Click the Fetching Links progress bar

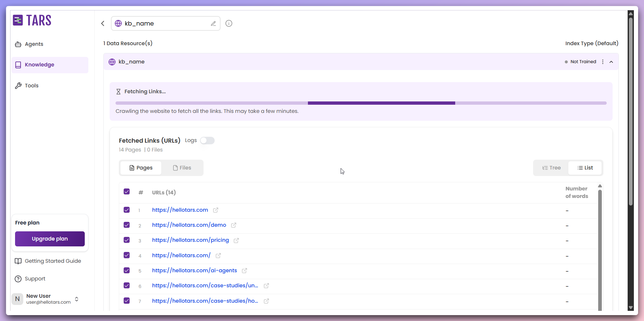click(361, 103)
